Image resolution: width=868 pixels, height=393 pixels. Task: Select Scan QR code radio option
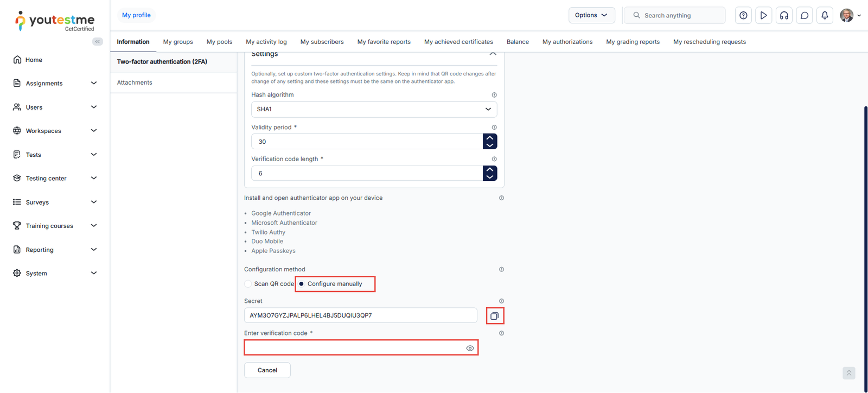tap(248, 284)
